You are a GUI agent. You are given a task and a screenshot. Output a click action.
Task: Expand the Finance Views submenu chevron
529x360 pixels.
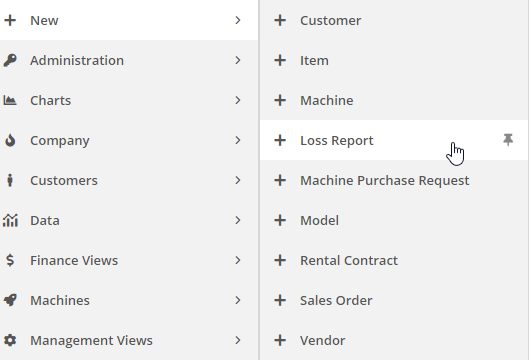click(238, 260)
